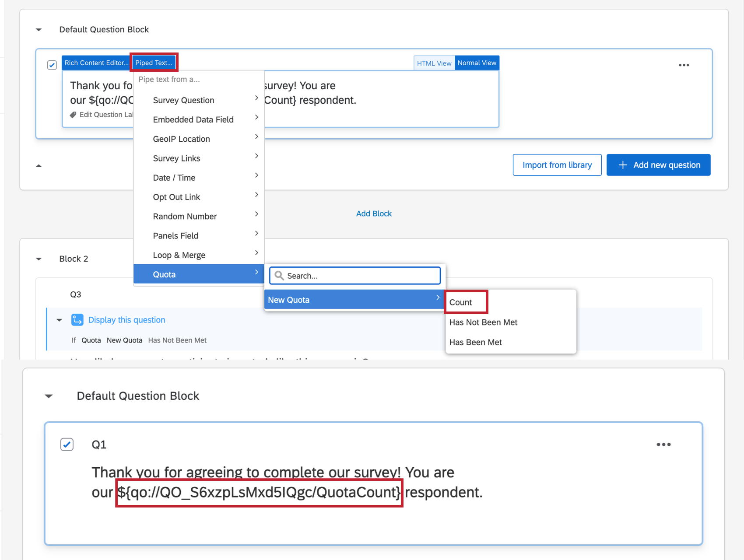Open the display logic branching icon beside Q3

tap(77, 320)
